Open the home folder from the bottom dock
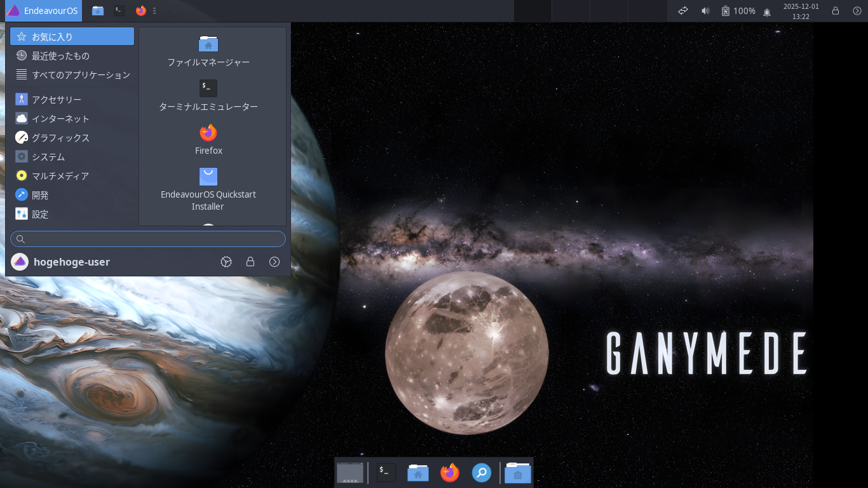The height and width of the screenshot is (488, 868). coord(417,473)
